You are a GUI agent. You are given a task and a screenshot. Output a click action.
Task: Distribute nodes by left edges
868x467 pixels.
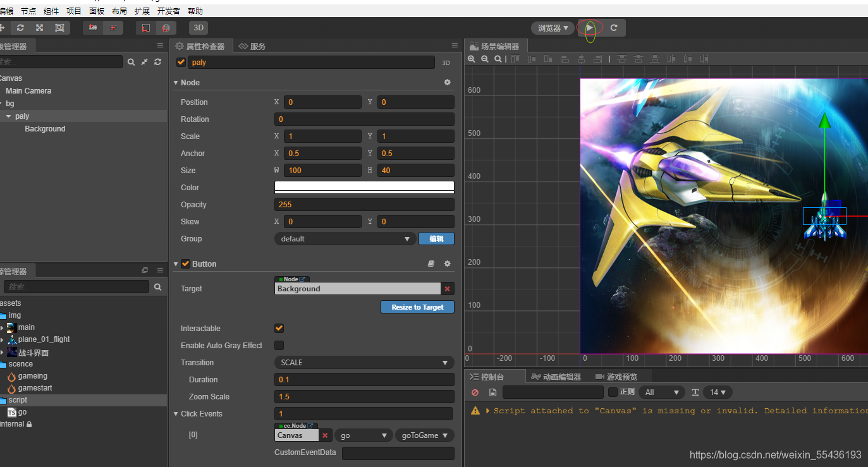pyautogui.click(x=671, y=59)
